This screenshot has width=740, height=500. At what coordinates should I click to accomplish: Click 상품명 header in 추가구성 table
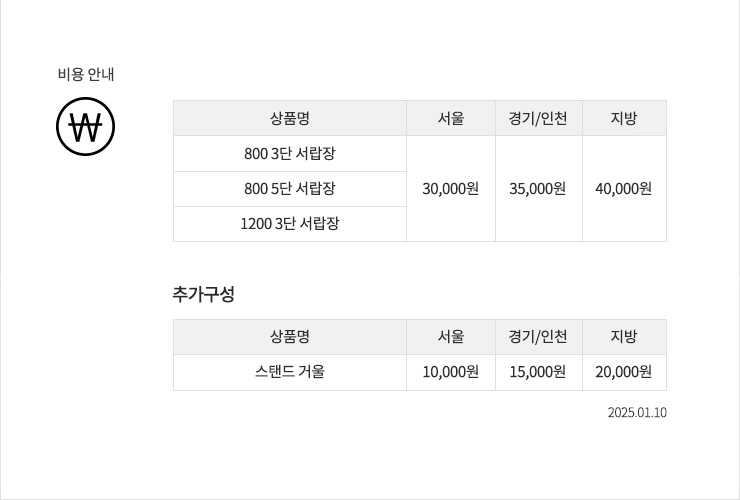(x=290, y=337)
